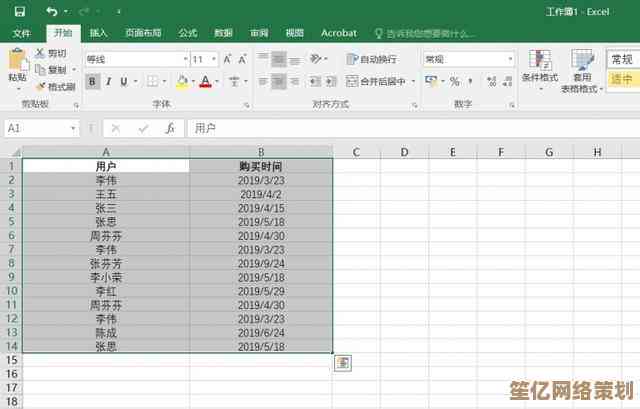
Task: Open the Name Box dropdown arrow
Action: coord(73,128)
